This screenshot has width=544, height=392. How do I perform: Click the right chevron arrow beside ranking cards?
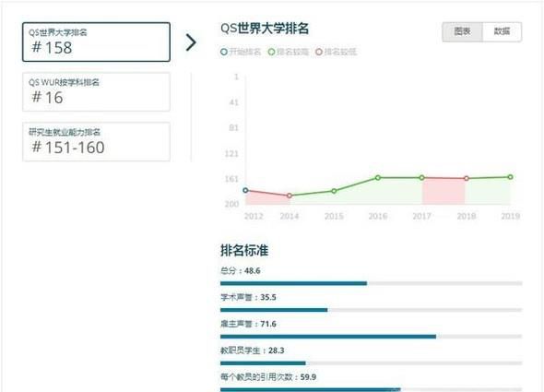(x=191, y=42)
